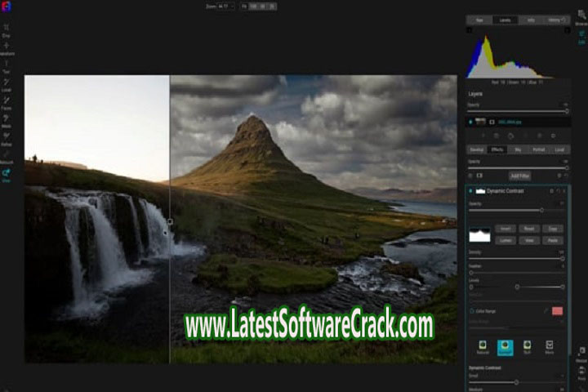Open the Edit module
Screen dimensions: 588x392
click(581, 37)
